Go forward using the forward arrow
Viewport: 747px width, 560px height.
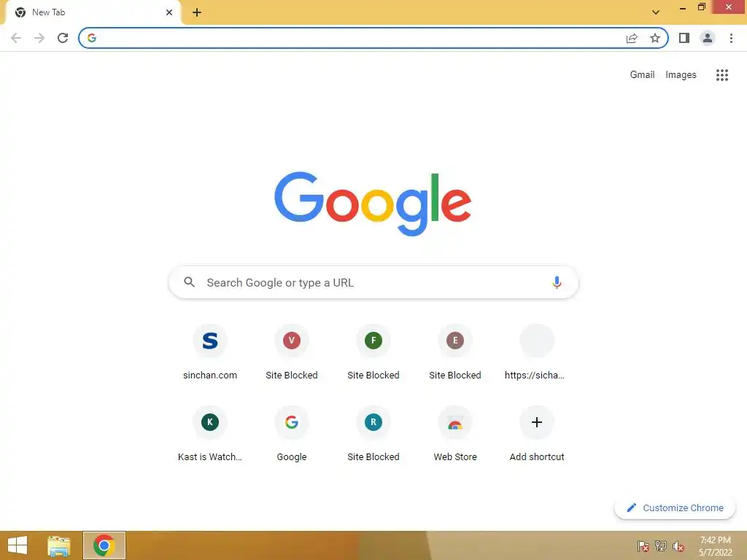[x=39, y=38]
